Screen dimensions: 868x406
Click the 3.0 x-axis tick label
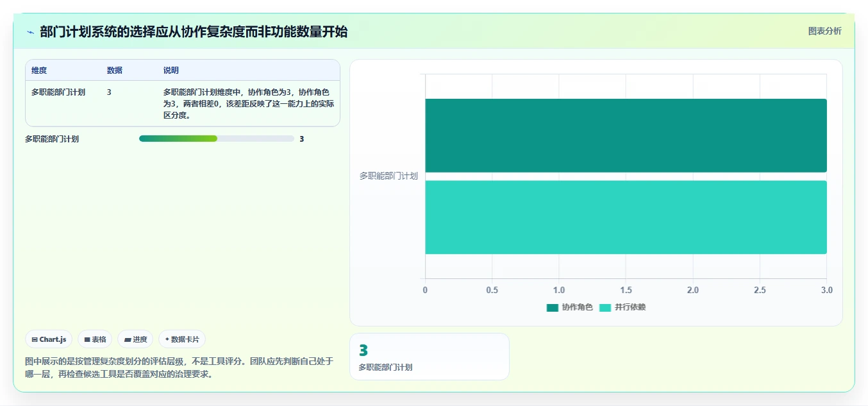827,291
